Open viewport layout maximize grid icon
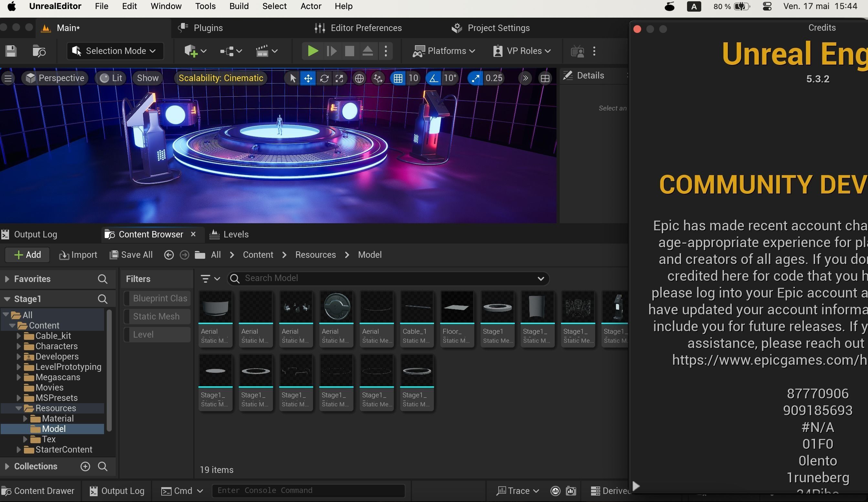 click(x=545, y=78)
